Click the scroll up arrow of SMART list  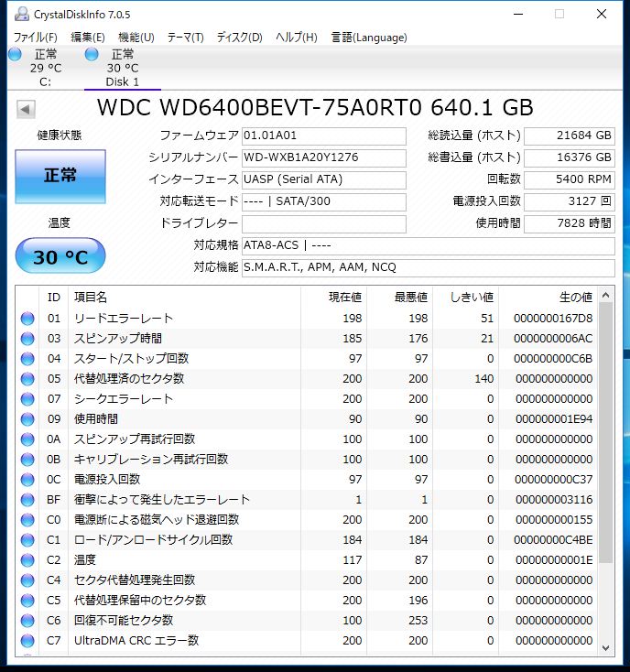(x=605, y=296)
